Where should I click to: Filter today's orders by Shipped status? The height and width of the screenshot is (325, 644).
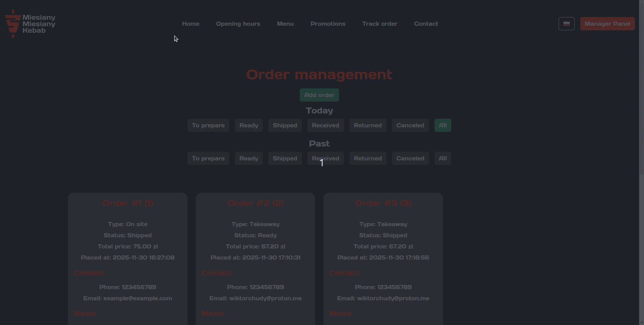click(285, 125)
